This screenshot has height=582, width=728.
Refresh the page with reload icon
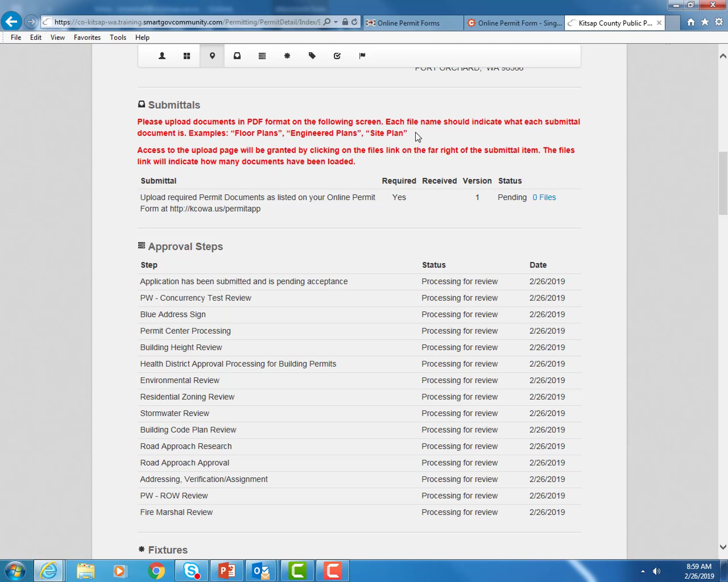coord(354,22)
